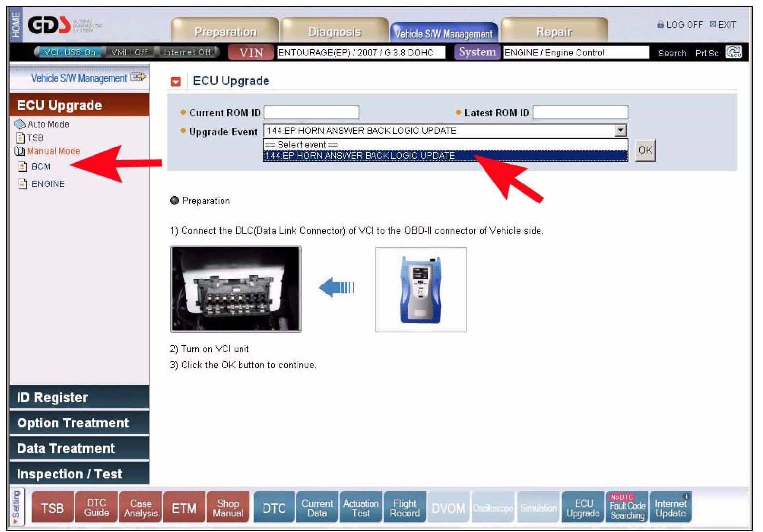
Task: Launch Internet Update from bottom toolbar
Action: 670,508
